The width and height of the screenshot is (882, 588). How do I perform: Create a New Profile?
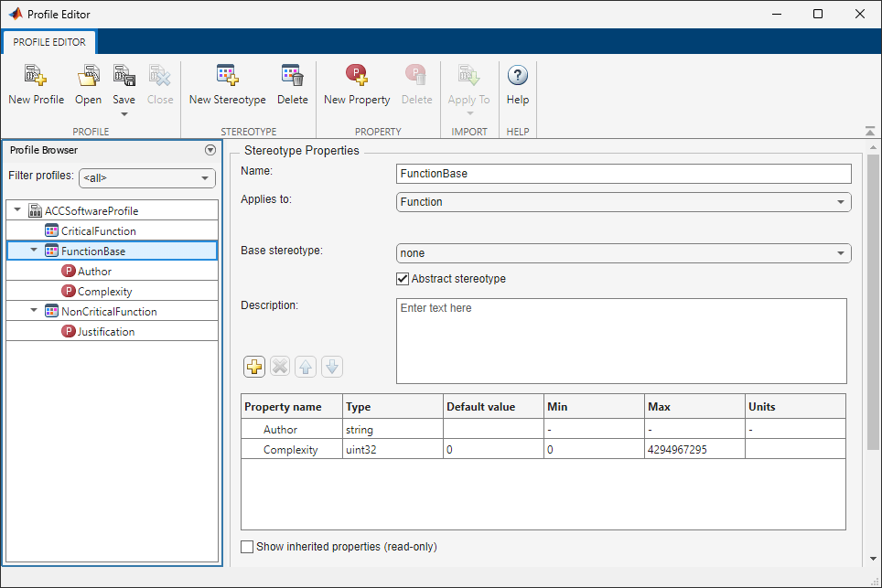[35, 82]
